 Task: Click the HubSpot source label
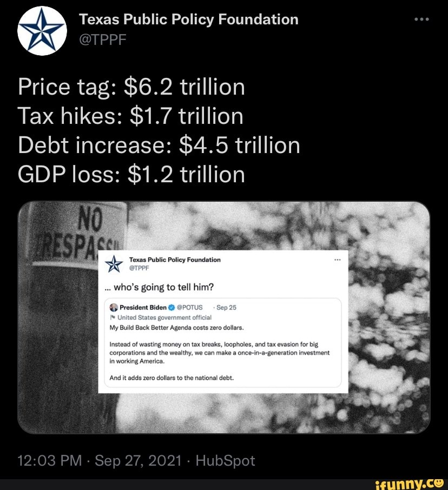point(224,460)
